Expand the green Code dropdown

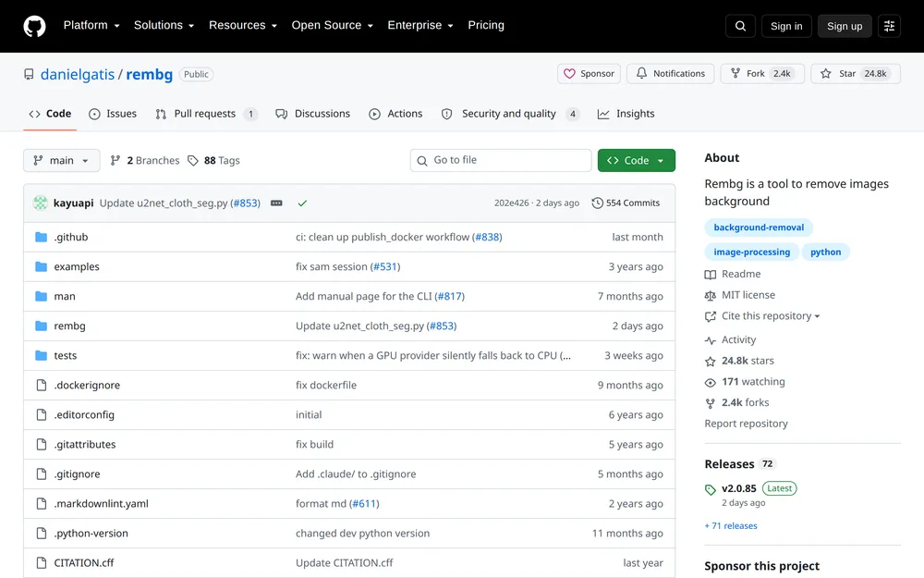637,160
